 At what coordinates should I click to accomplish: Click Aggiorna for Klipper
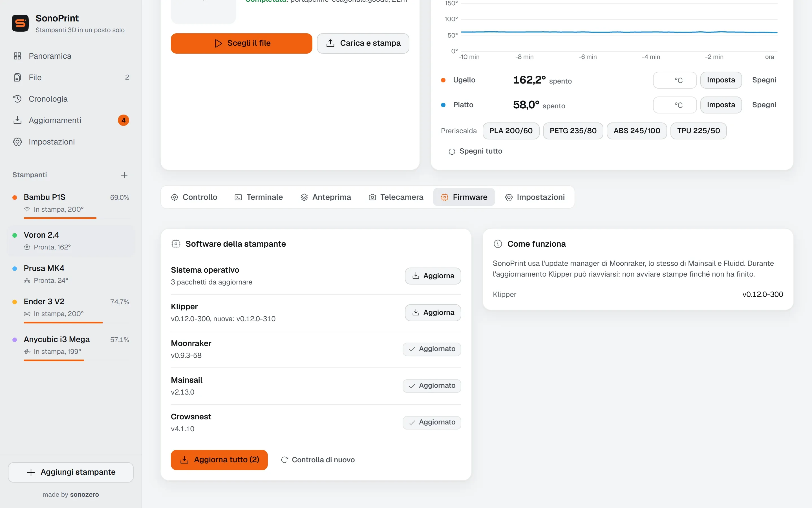(x=433, y=312)
